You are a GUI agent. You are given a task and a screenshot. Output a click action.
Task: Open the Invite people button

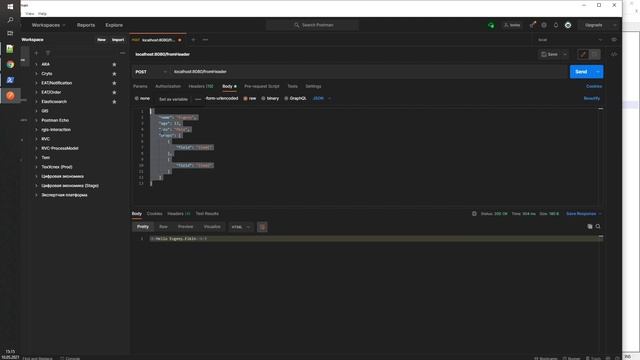tap(512, 25)
